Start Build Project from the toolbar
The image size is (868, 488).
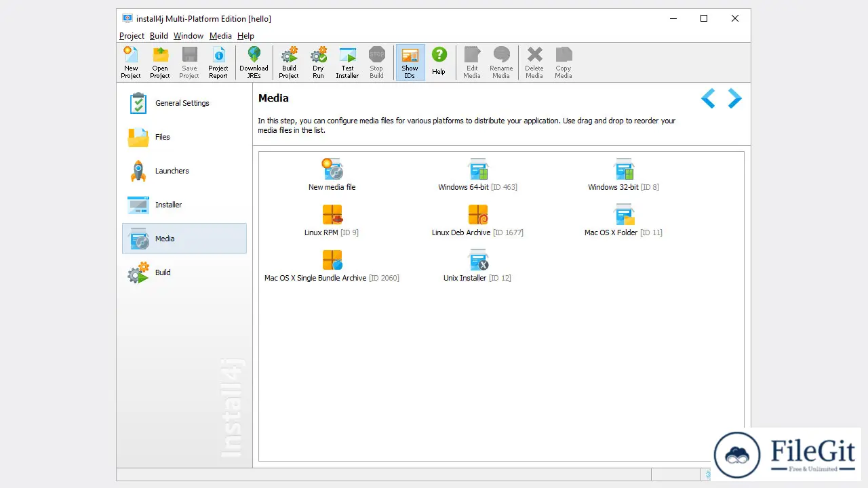click(x=289, y=62)
